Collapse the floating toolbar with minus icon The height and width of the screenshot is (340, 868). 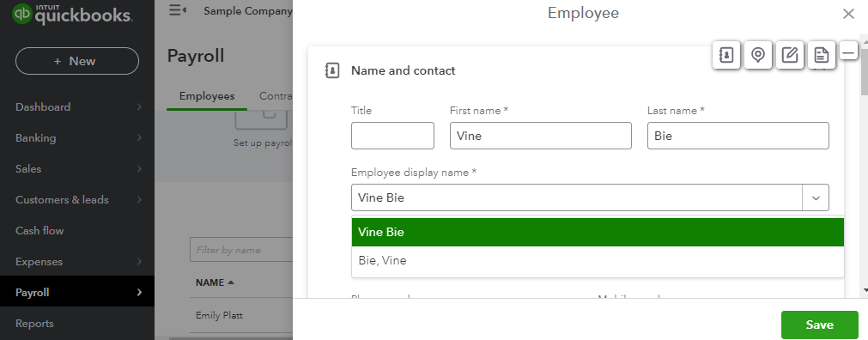click(x=848, y=52)
